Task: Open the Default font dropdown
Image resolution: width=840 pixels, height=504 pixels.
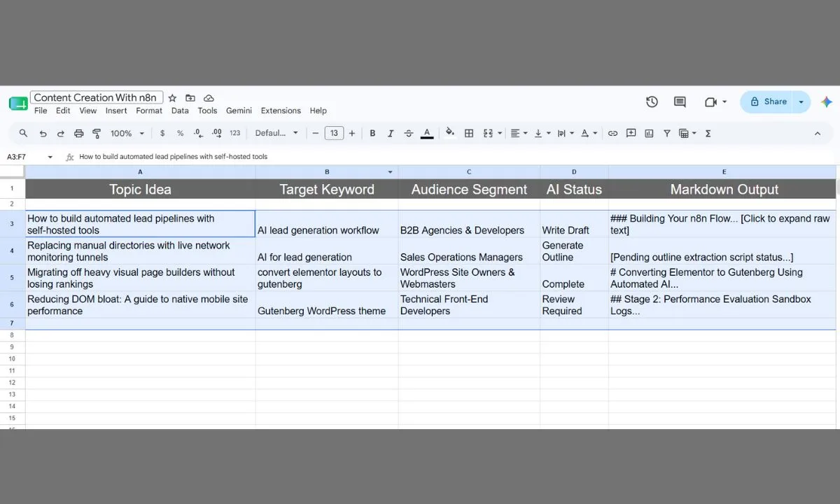Action: 276,133
